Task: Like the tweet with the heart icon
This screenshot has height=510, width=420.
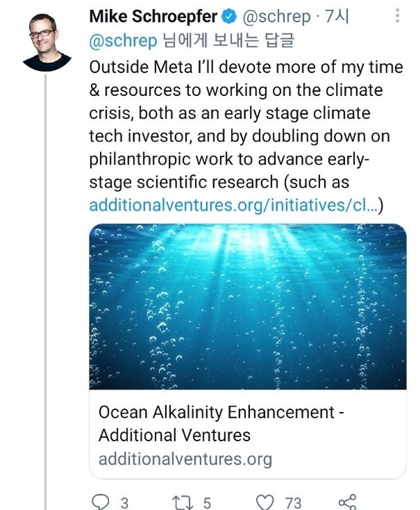Action: [x=265, y=502]
